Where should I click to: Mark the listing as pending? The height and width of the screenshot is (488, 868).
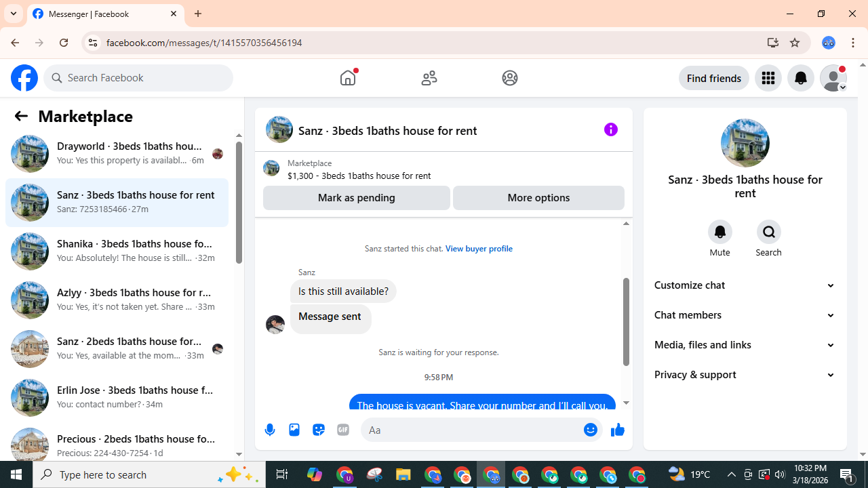click(357, 198)
